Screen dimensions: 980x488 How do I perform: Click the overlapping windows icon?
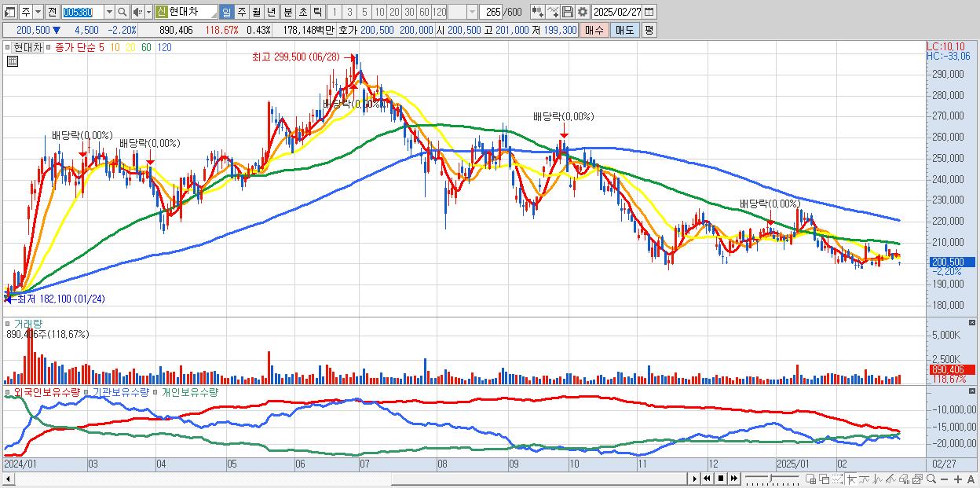coord(825,479)
